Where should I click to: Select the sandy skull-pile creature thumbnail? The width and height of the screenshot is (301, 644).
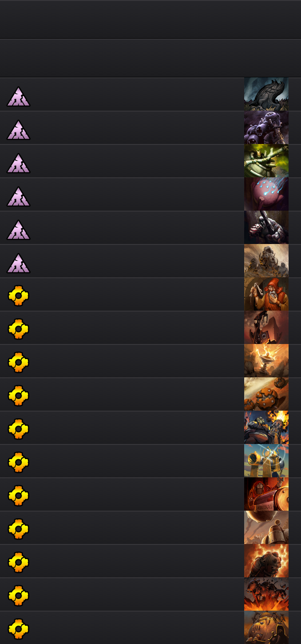click(x=266, y=261)
